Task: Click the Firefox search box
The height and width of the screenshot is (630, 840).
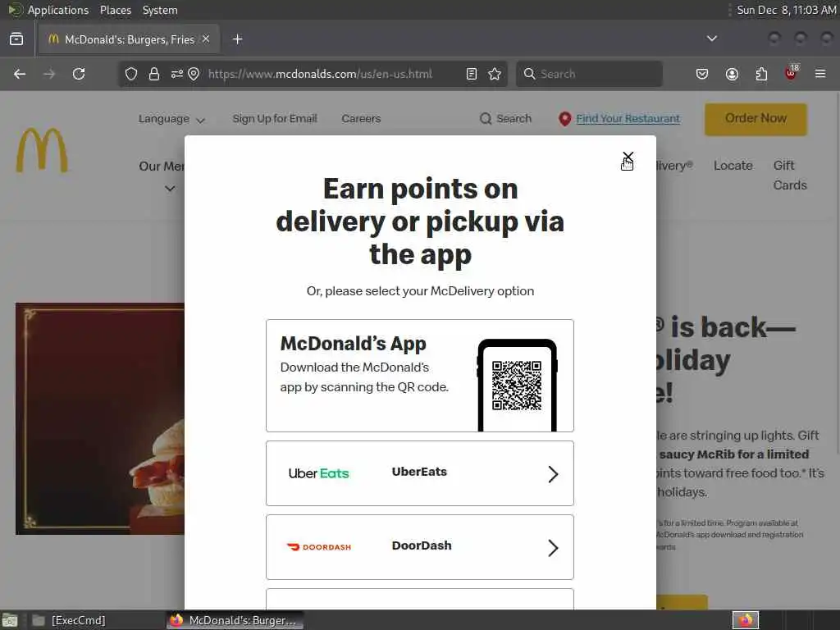Action: (589, 74)
